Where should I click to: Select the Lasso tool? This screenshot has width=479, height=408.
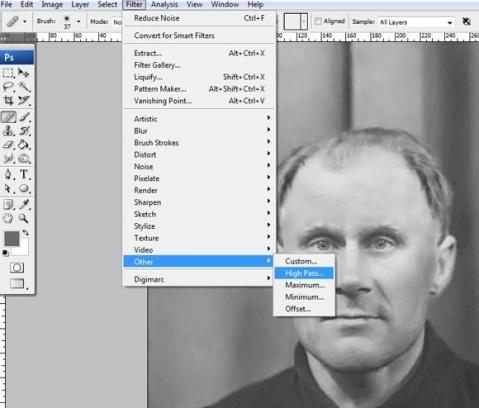(x=8, y=87)
